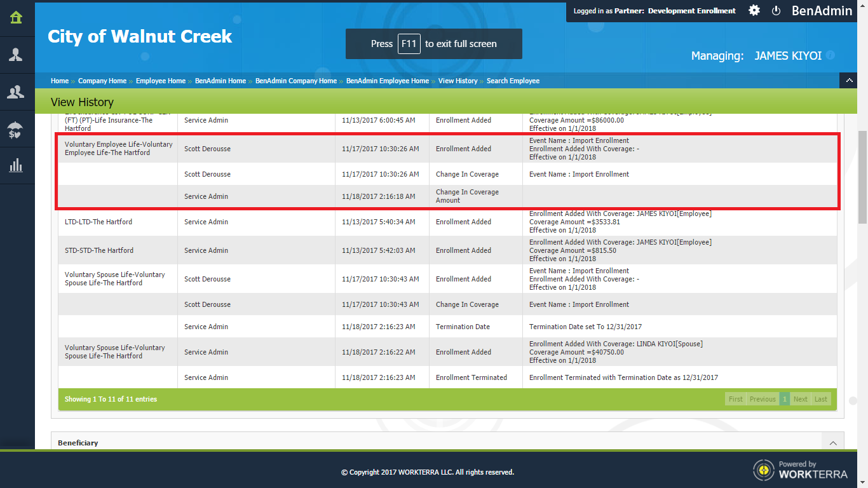Go to Employee Home breadcrumb
The width and height of the screenshot is (868, 488).
[161, 81]
